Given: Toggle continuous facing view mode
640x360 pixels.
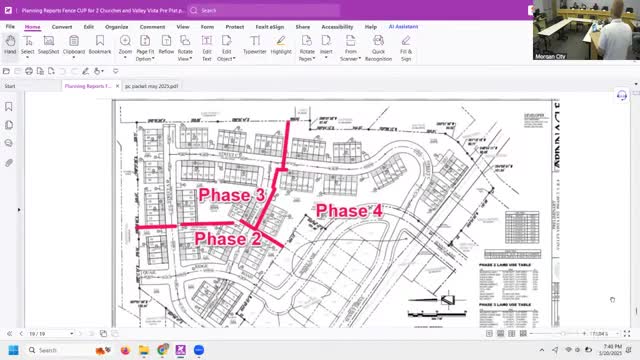Looking at the screenshot, I should tap(523, 334).
